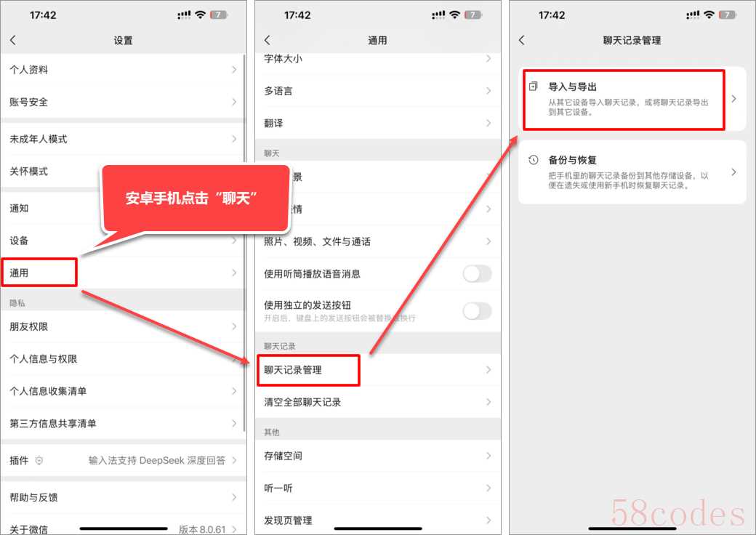The height and width of the screenshot is (535, 756).
Task: Open 个人资料 settings
Action: (123, 69)
